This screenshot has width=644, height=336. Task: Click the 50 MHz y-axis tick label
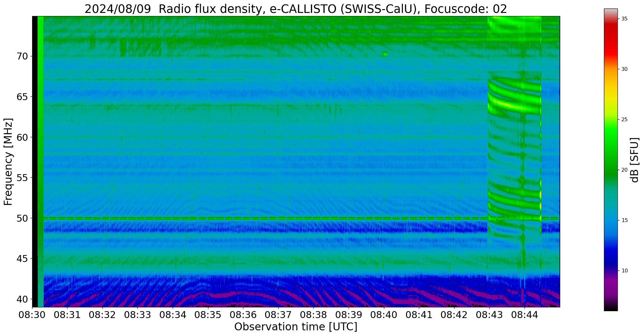coord(22,218)
